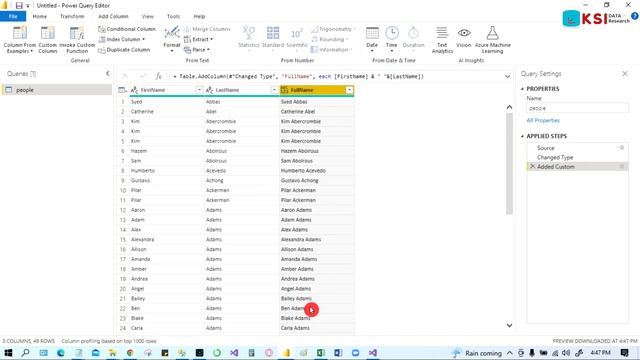This screenshot has width=640, height=360.
Task: Switch to the Transform tab
Action: pyautogui.click(x=72, y=16)
